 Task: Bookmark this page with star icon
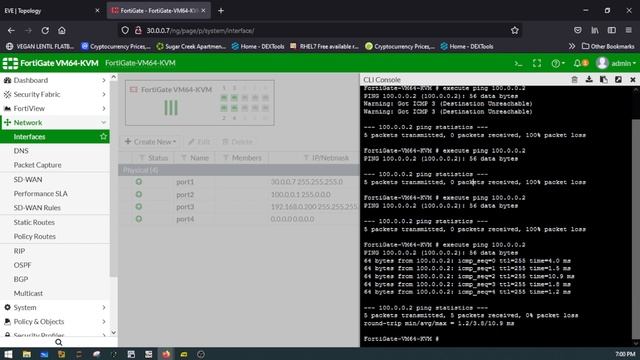click(x=515, y=30)
